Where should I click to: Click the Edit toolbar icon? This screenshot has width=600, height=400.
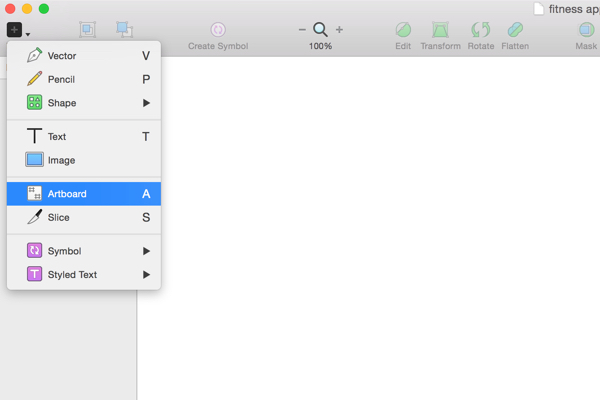tap(403, 29)
